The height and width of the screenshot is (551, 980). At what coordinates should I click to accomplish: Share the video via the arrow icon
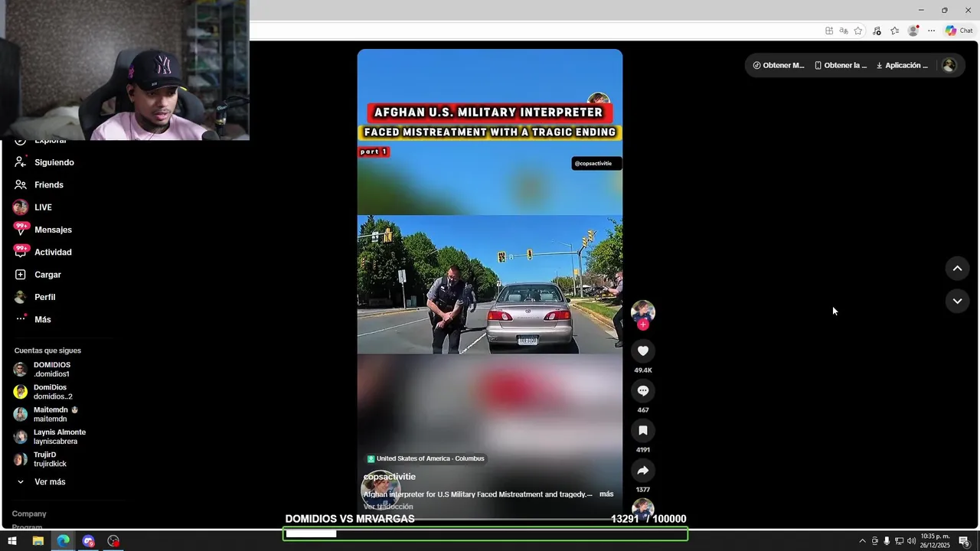643,470
